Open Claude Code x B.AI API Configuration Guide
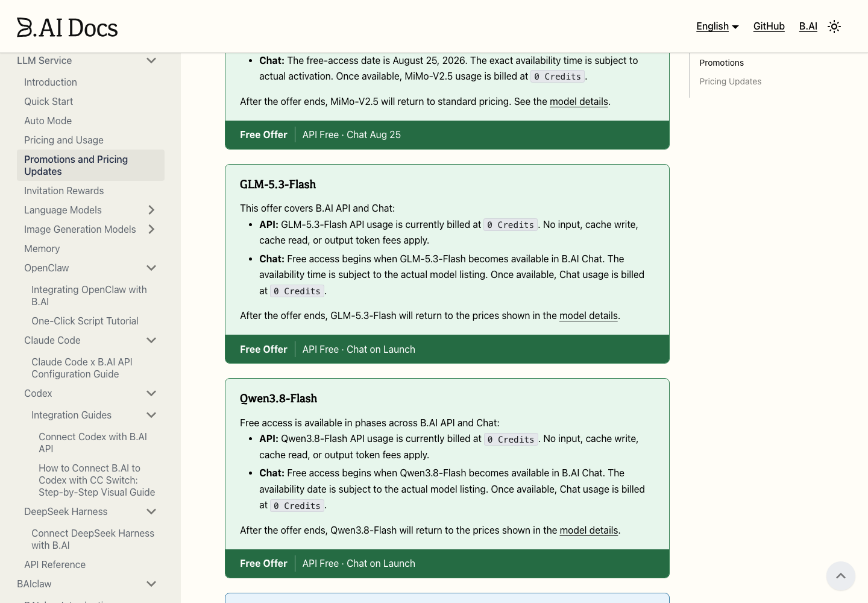The width and height of the screenshot is (868, 603). [82, 368]
